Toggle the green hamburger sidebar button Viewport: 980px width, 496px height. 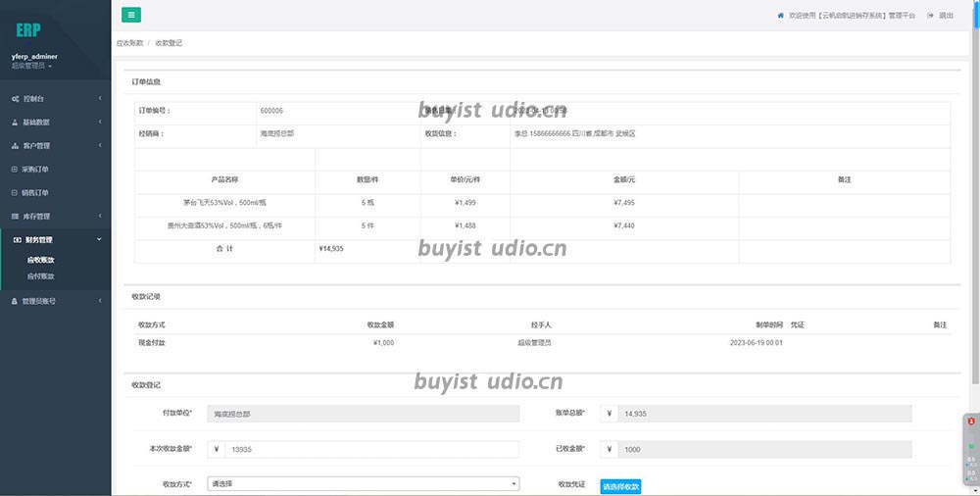click(131, 15)
